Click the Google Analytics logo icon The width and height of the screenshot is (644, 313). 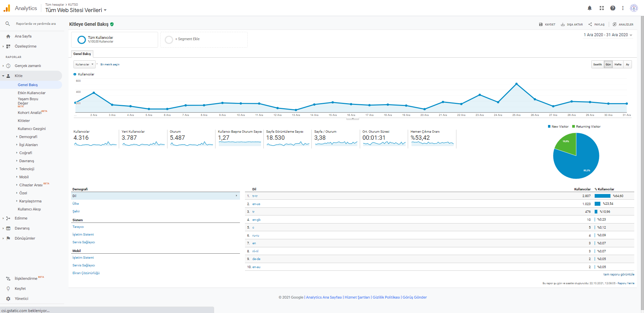click(x=7, y=8)
